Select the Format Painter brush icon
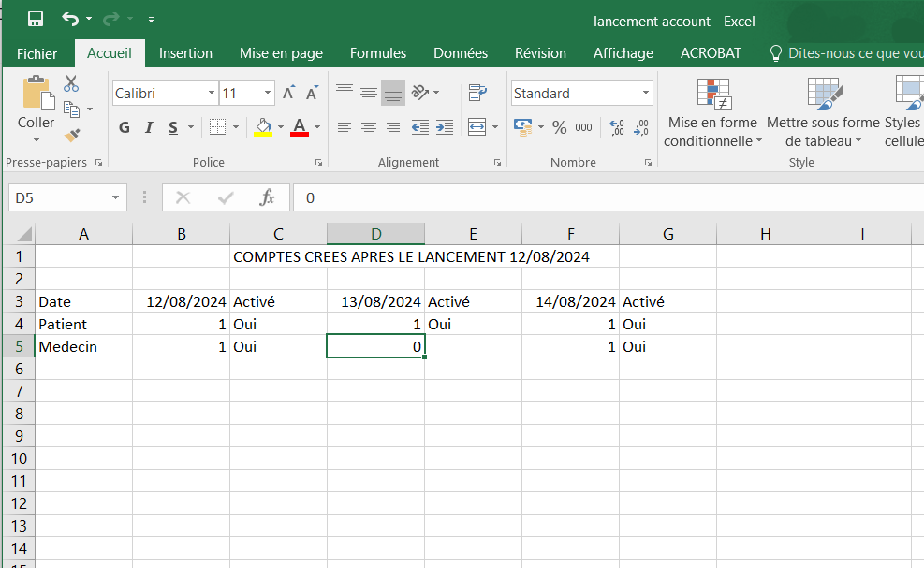The height and width of the screenshot is (568, 924). click(x=71, y=136)
